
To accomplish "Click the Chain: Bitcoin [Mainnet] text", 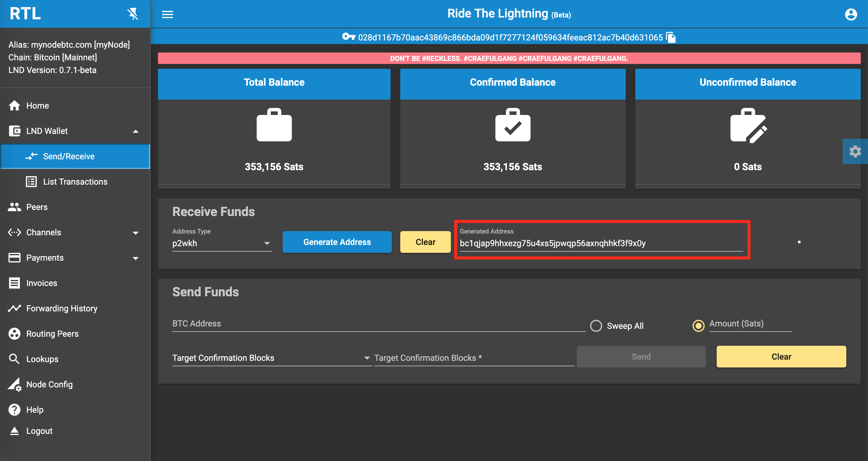I will coord(52,57).
